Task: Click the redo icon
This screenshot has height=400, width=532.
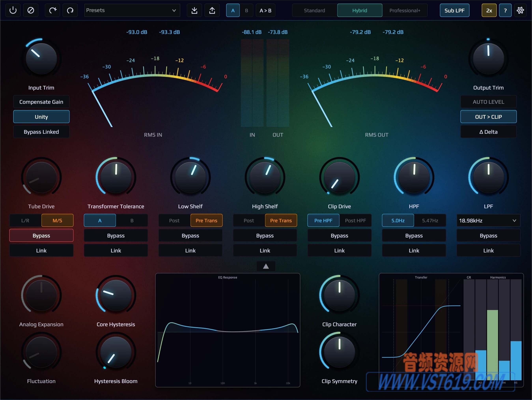Action: (52, 10)
